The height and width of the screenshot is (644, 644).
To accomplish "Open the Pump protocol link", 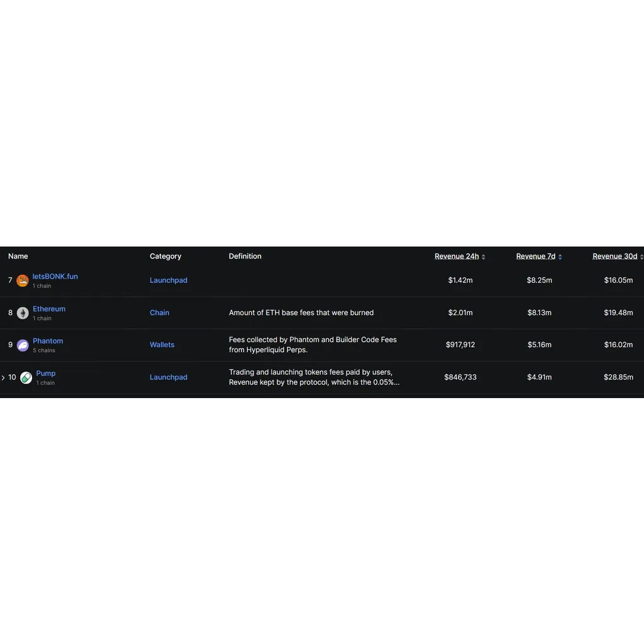I will click(45, 374).
